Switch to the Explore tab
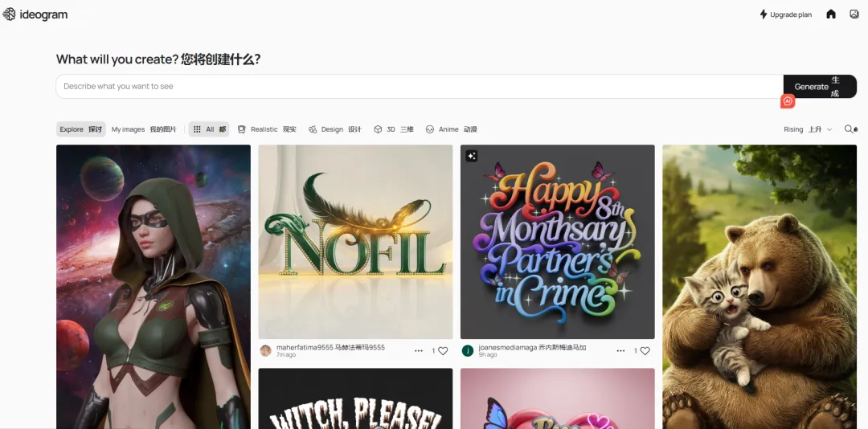Image resolution: width=868 pixels, height=429 pixels. coord(80,129)
